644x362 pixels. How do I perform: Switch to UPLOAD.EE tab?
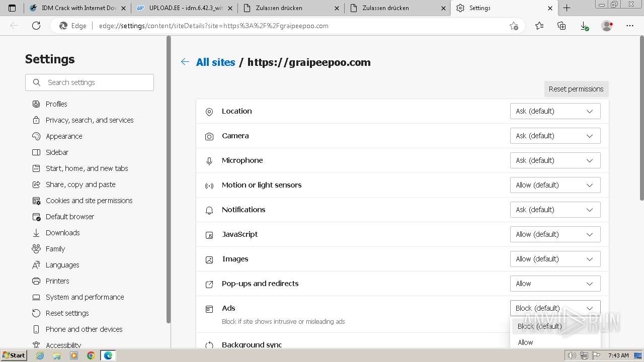coord(185,8)
